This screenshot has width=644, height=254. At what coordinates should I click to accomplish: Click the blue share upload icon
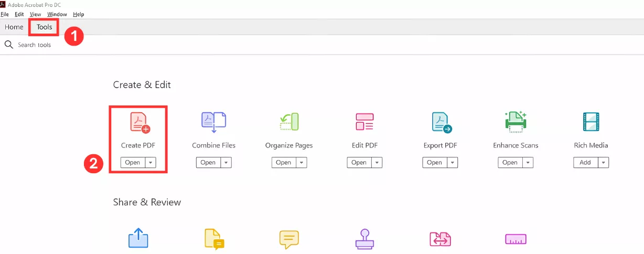[x=138, y=239]
